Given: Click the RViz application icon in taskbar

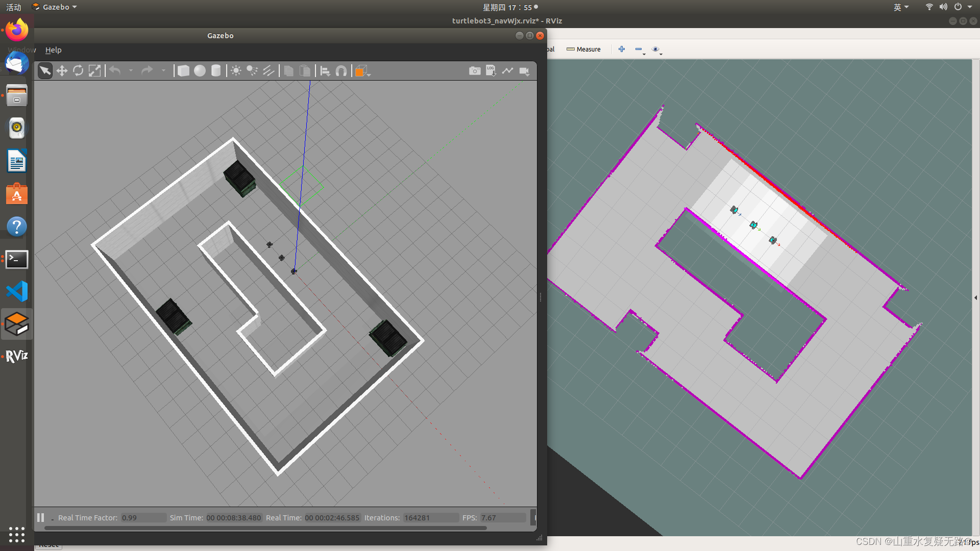Looking at the screenshot, I should [x=17, y=356].
